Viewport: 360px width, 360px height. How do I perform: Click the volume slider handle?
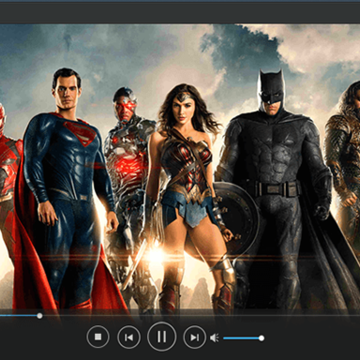pos(261,338)
